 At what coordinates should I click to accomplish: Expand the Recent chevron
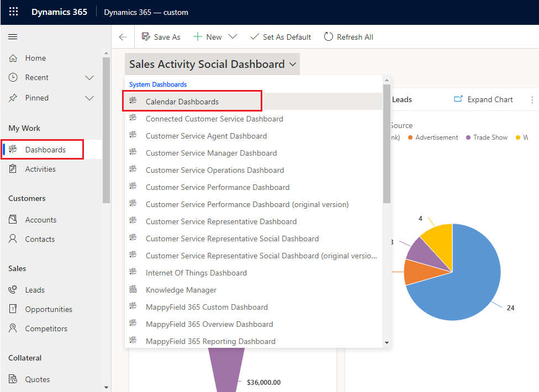[89, 78]
